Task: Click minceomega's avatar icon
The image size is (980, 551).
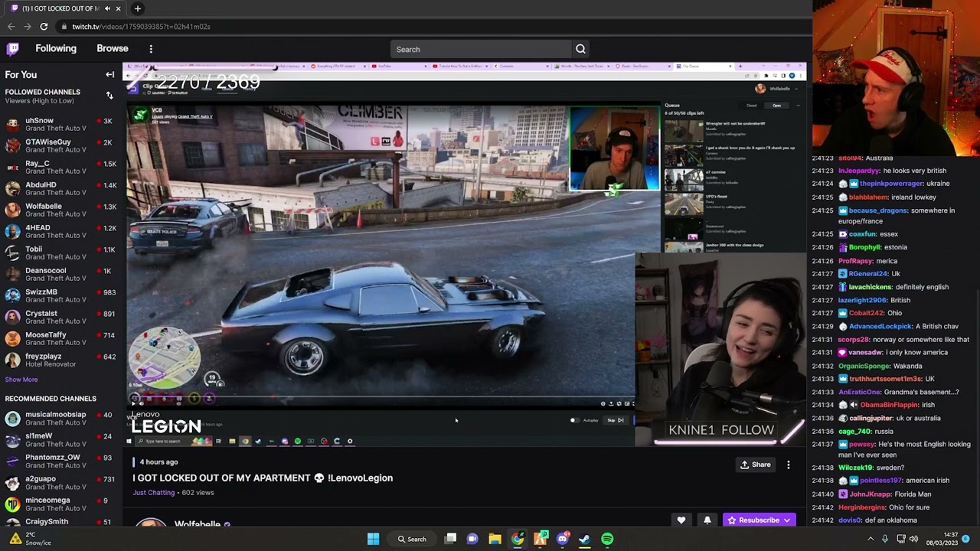Action: pyautogui.click(x=12, y=504)
